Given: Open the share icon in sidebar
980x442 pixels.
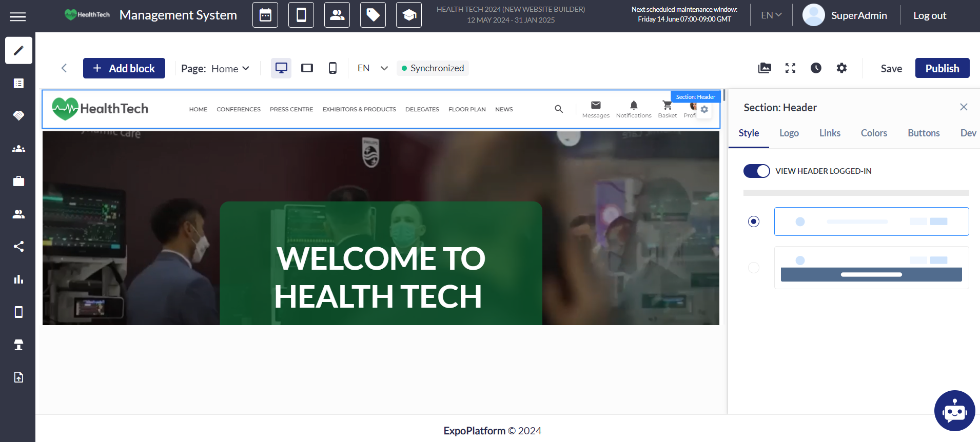Looking at the screenshot, I should point(18,247).
